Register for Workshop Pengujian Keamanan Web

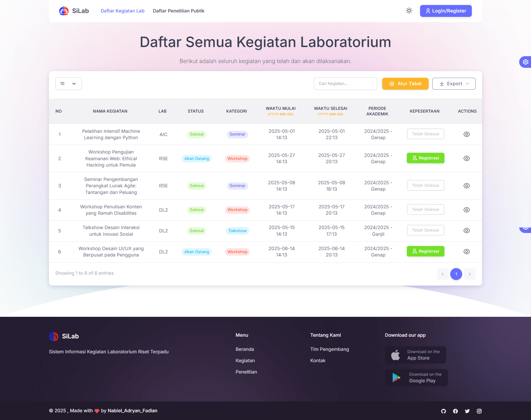[x=425, y=158]
